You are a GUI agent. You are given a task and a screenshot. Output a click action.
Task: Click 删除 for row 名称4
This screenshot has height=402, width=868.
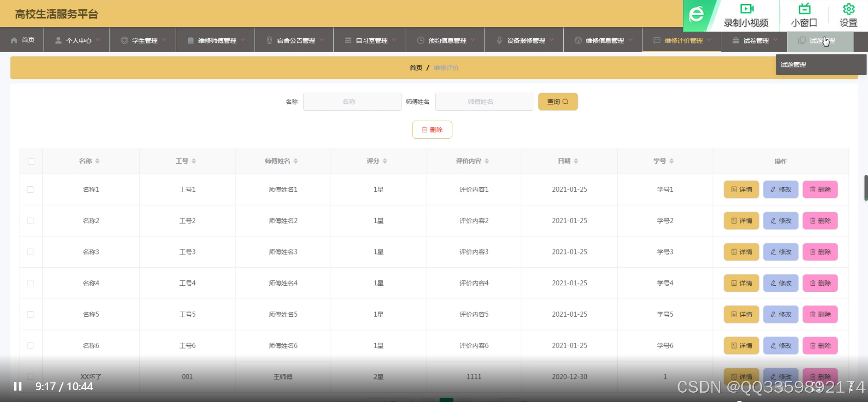tap(820, 283)
